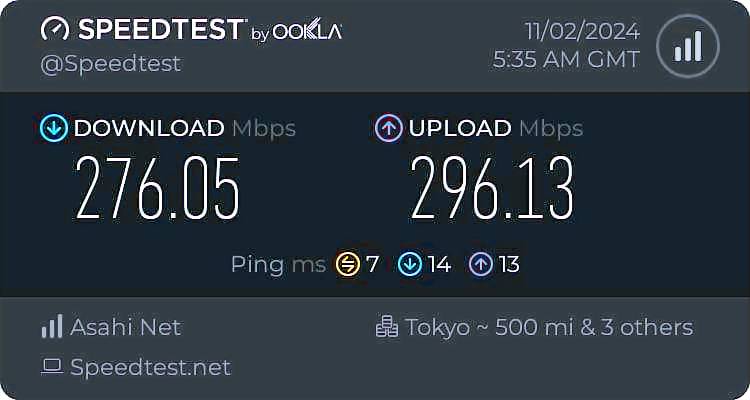This screenshot has width=750, height=400.
Task: Select the Asahi Net provider name
Action: (x=126, y=327)
